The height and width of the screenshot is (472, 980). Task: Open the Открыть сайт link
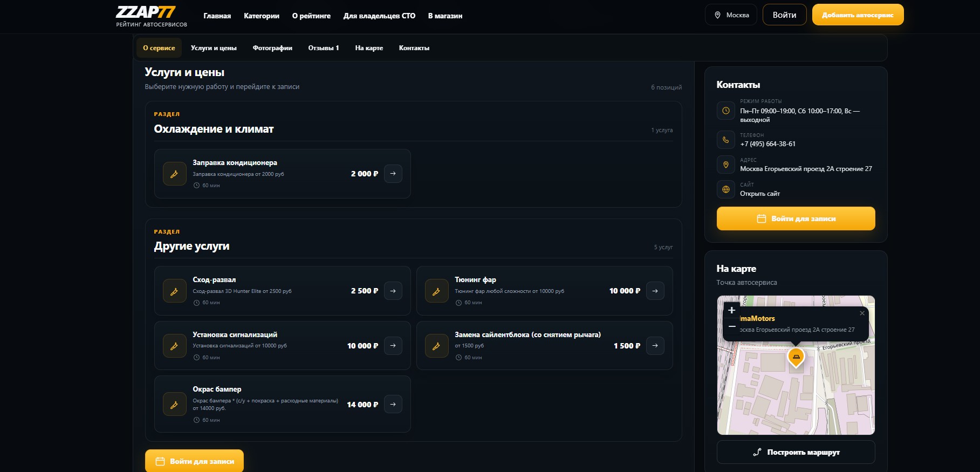click(x=760, y=194)
